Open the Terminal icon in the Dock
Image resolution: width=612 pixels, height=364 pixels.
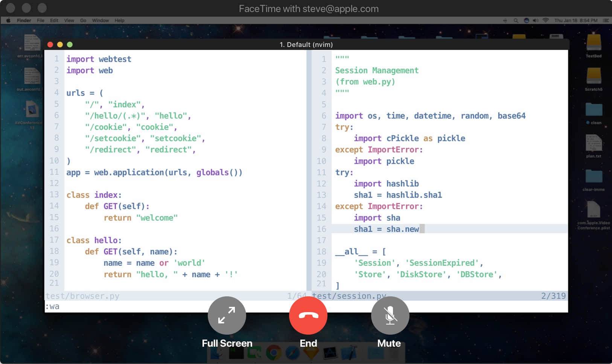[x=236, y=353]
